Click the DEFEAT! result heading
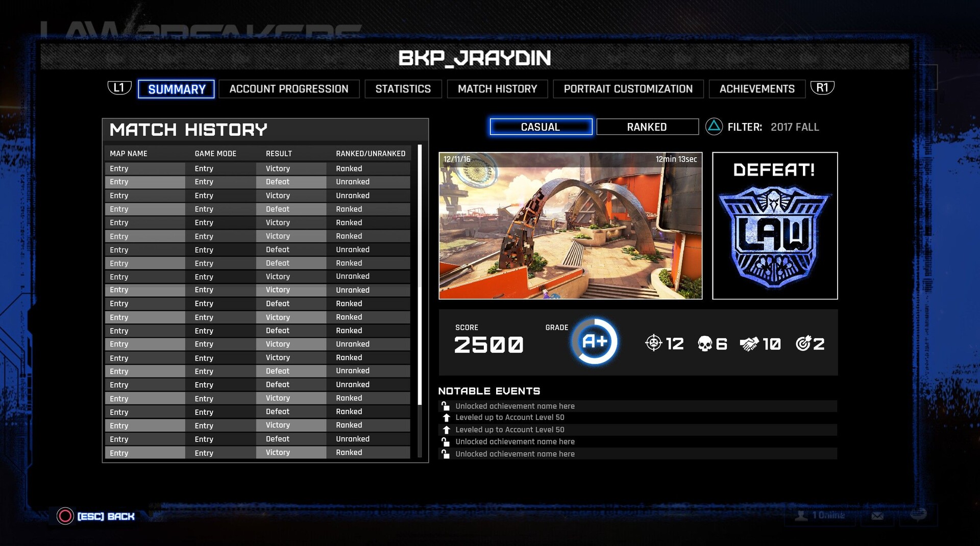Screen dimensions: 980x546 [x=774, y=170]
